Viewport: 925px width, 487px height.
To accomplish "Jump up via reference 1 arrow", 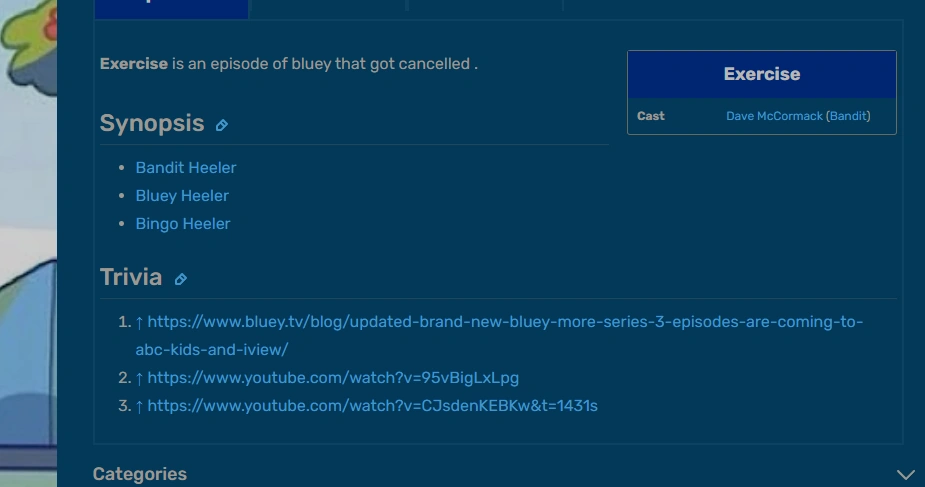I will pyautogui.click(x=139, y=323).
